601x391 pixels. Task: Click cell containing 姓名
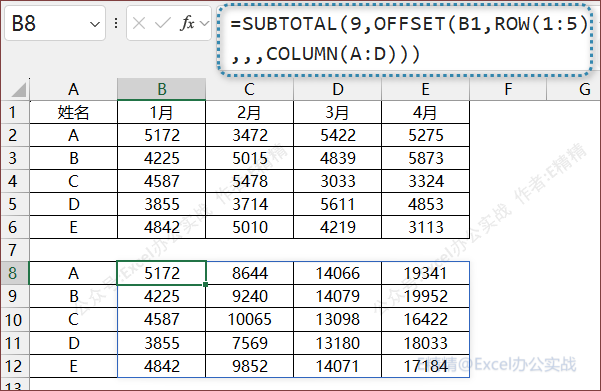[x=73, y=112]
